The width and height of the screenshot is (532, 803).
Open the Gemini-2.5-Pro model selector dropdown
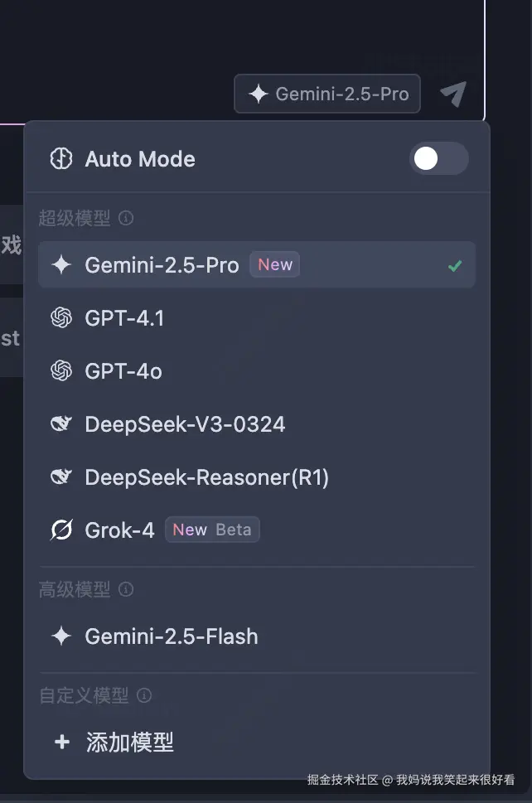point(327,94)
